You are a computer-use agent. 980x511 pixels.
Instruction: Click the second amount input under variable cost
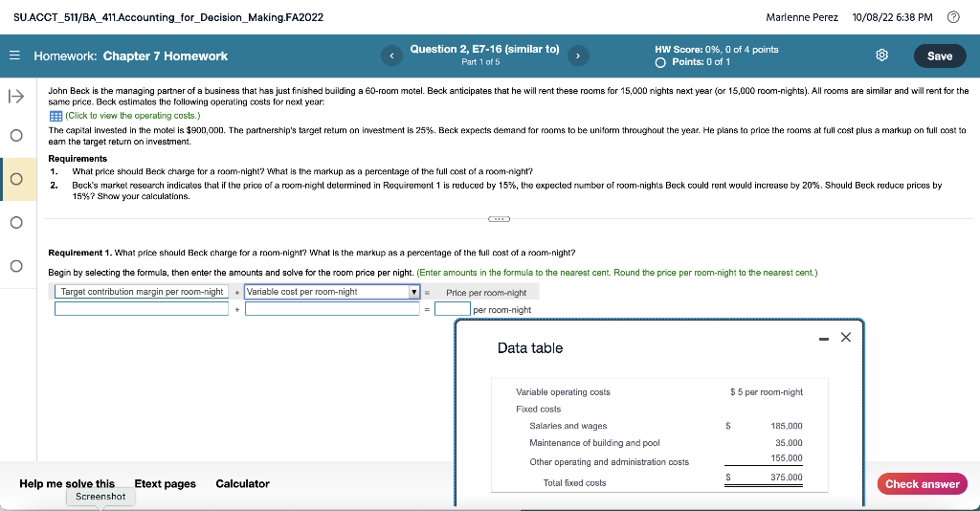click(332, 308)
